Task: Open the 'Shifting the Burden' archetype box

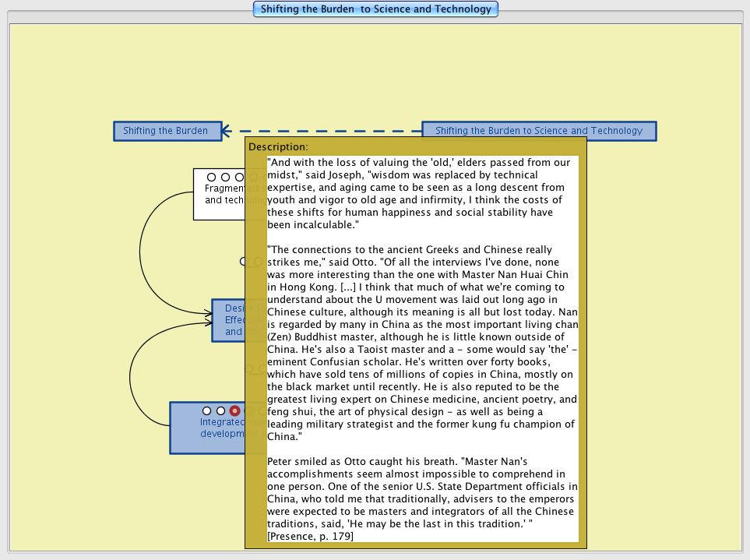Action: (x=165, y=131)
